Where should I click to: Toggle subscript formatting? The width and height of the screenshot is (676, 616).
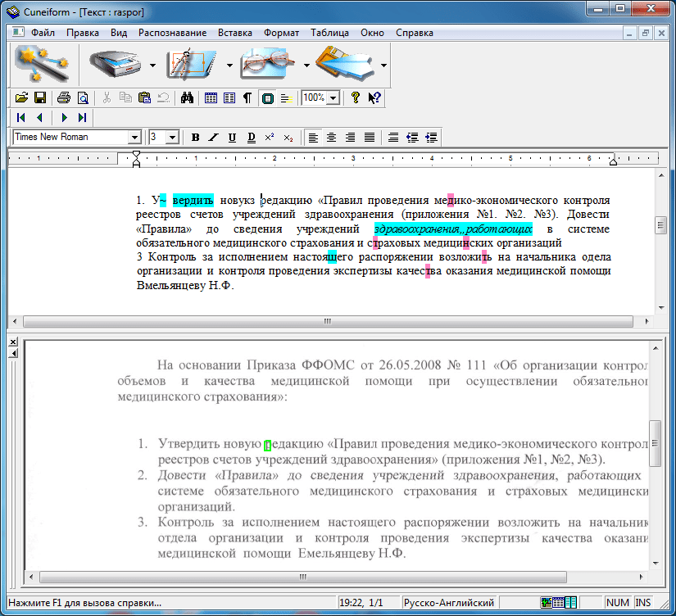point(288,138)
